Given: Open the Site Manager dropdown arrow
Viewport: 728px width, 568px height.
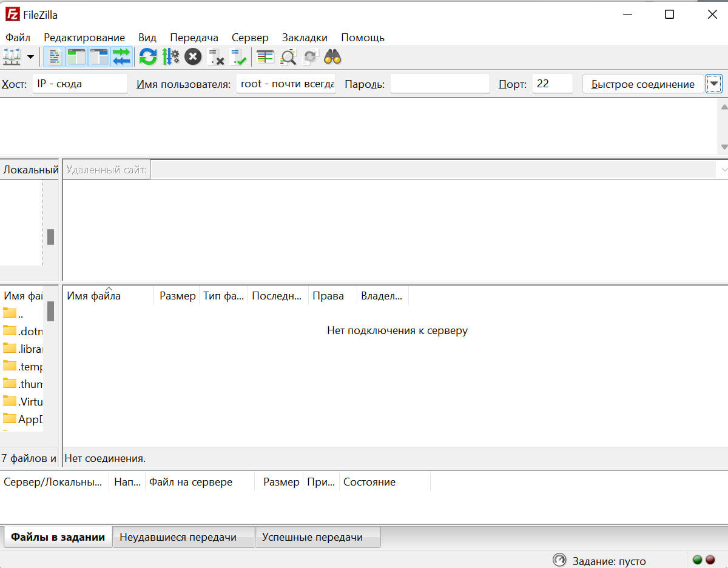Looking at the screenshot, I should tap(30, 57).
